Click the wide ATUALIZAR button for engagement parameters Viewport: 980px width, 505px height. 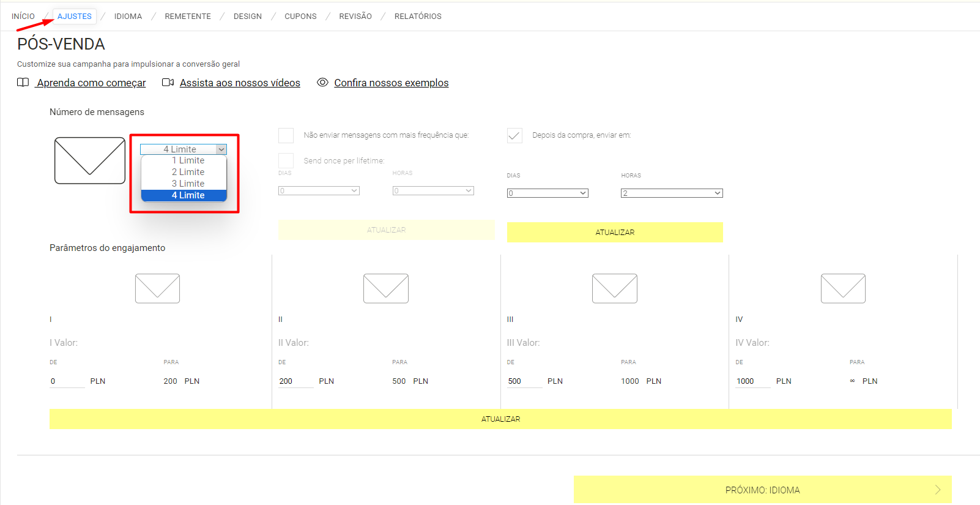(500, 419)
